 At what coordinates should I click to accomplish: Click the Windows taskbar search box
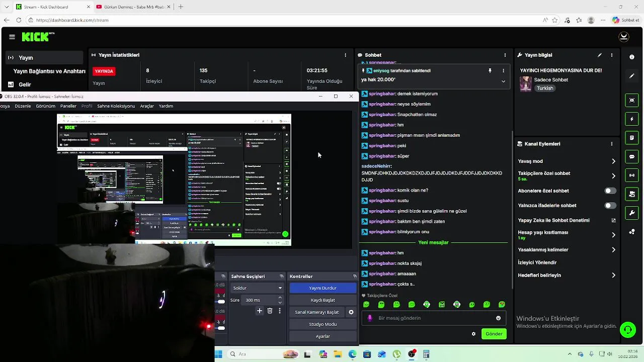click(263, 354)
